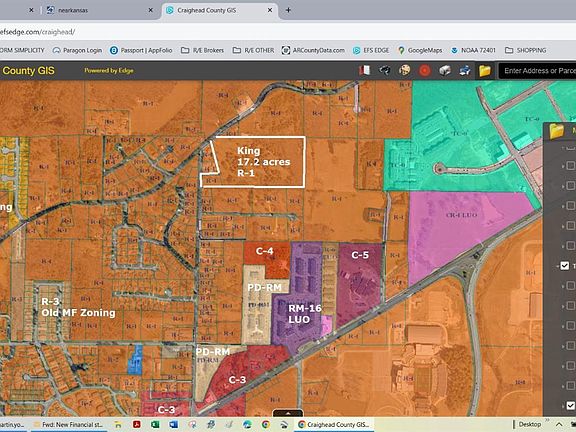Open the globe basemap icon

click(x=404, y=70)
